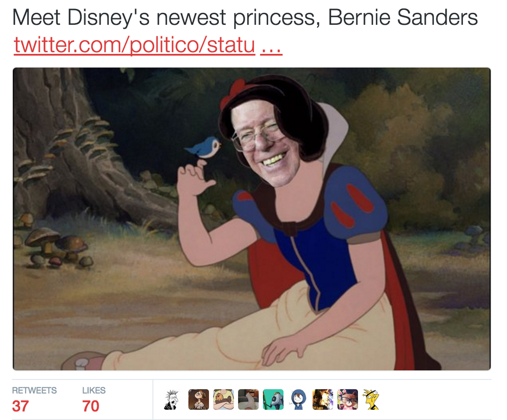The image size is (507, 420).
Task: Open the twitter.com/politico/statu link
Action: tap(135, 45)
